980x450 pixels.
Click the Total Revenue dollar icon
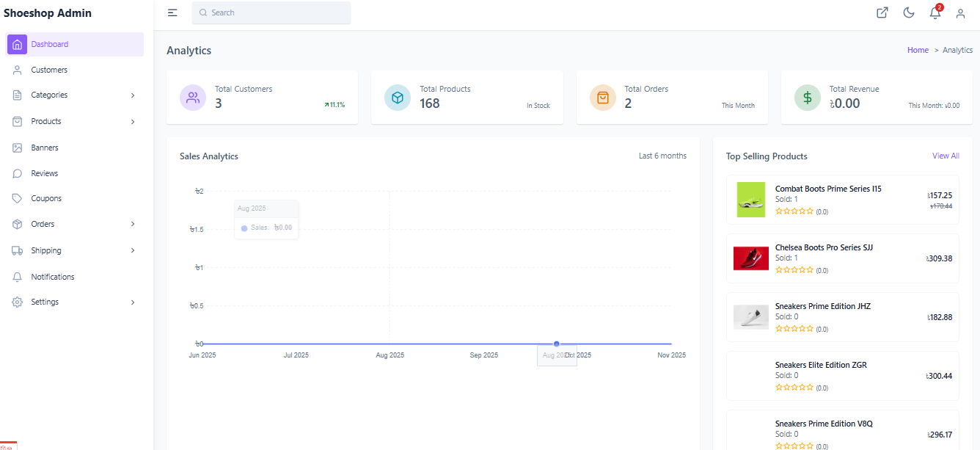(x=807, y=97)
